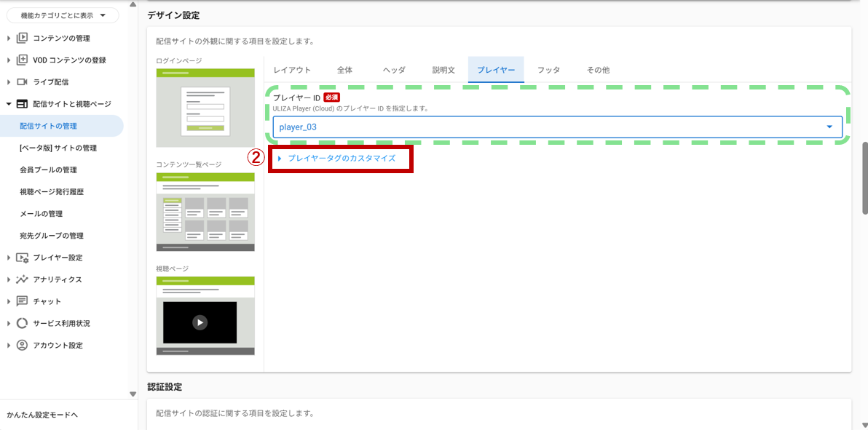Click the player_03 field value
This screenshot has width=868, height=430.
tap(298, 127)
